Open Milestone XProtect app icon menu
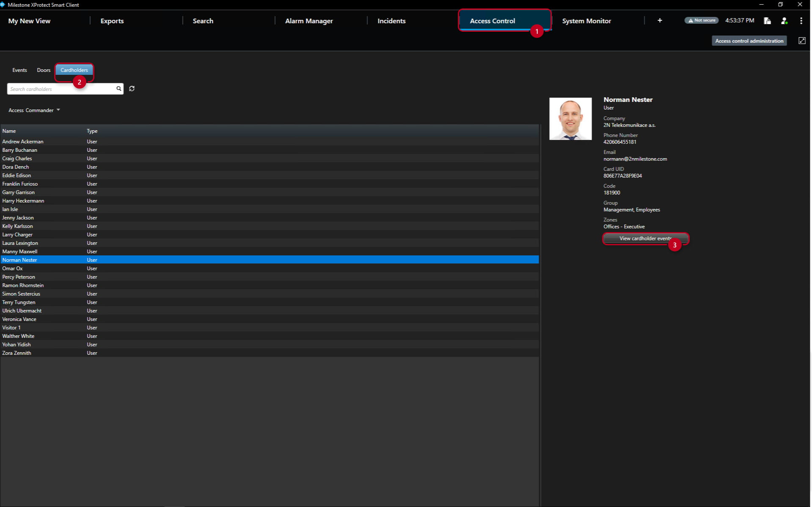 point(3,5)
